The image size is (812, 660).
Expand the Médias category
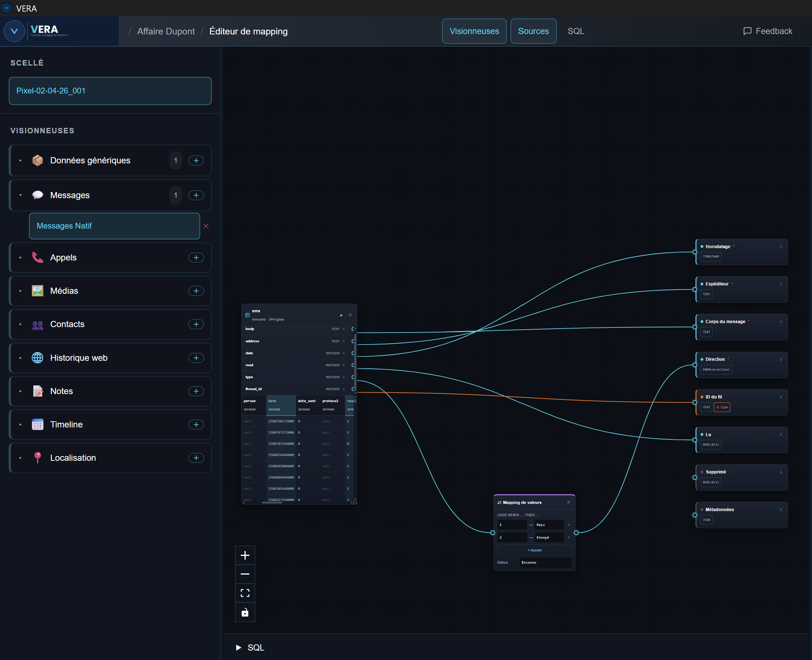click(x=21, y=291)
